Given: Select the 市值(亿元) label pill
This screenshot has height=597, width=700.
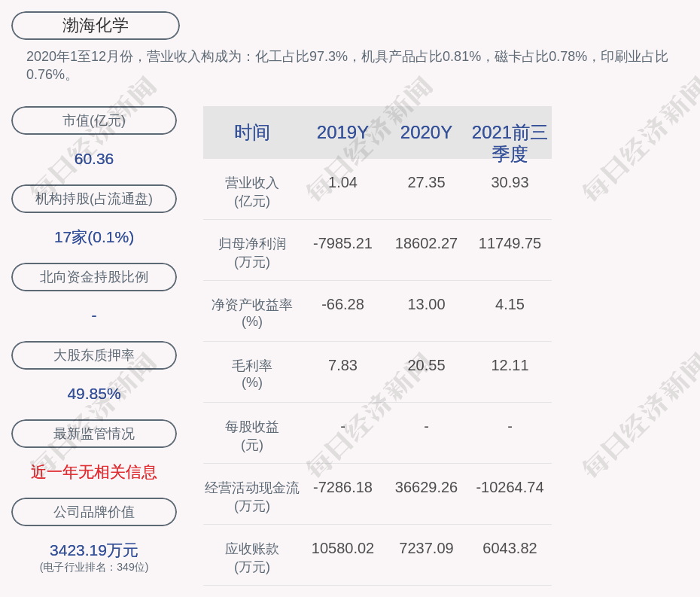Looking at the screenshot, I should point(94,120).
